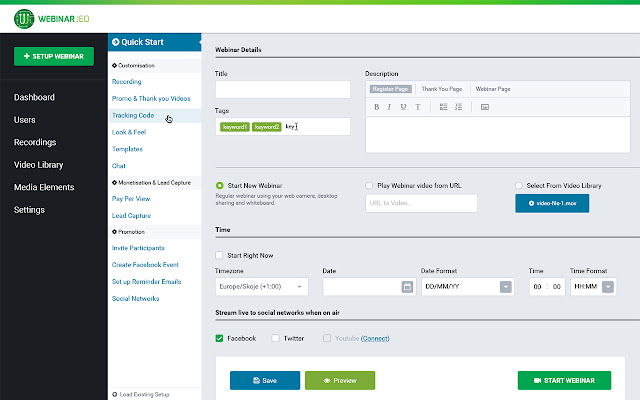640x400 pixels.
Task: Click the Start Webinar button
Action: point(564,380)
